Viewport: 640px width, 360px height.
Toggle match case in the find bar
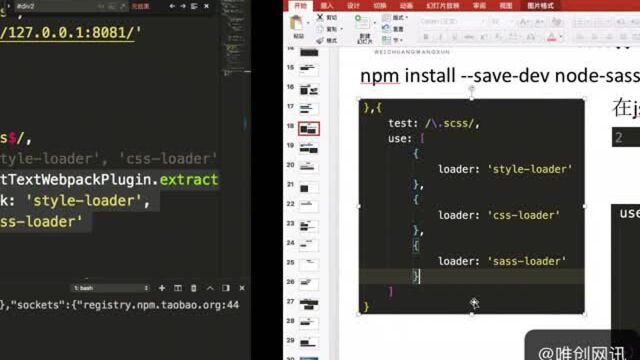[101, 6]
